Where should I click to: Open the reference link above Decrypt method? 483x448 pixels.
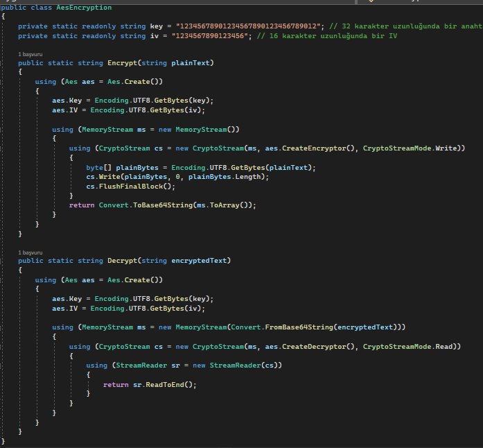tap(30, 252)
